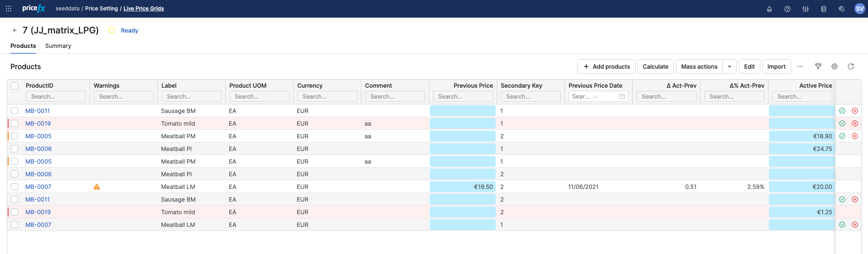The image size is (868, 254).
Task: Approve the first MB-0011 Sausage BM row
Action: pyautogui.click(x=842, y=111)
